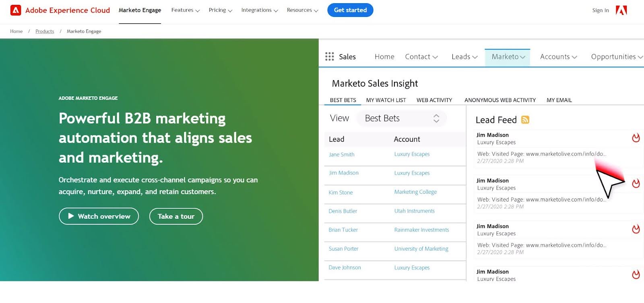The height and width of the screenshot is (303, 644).
Task: Switch to the MY EMAIL tab
Action: tap(559, 100)
